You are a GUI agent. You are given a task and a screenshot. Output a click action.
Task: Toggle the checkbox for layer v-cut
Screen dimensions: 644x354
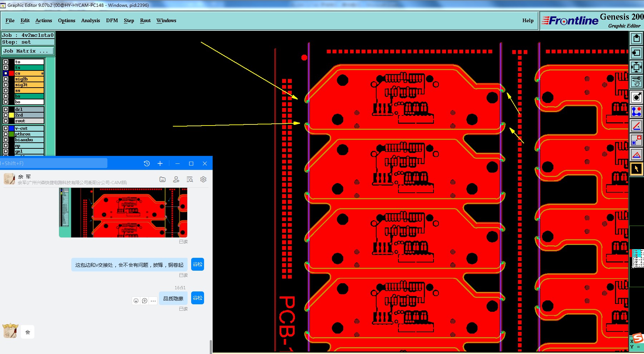click(6, 128)
